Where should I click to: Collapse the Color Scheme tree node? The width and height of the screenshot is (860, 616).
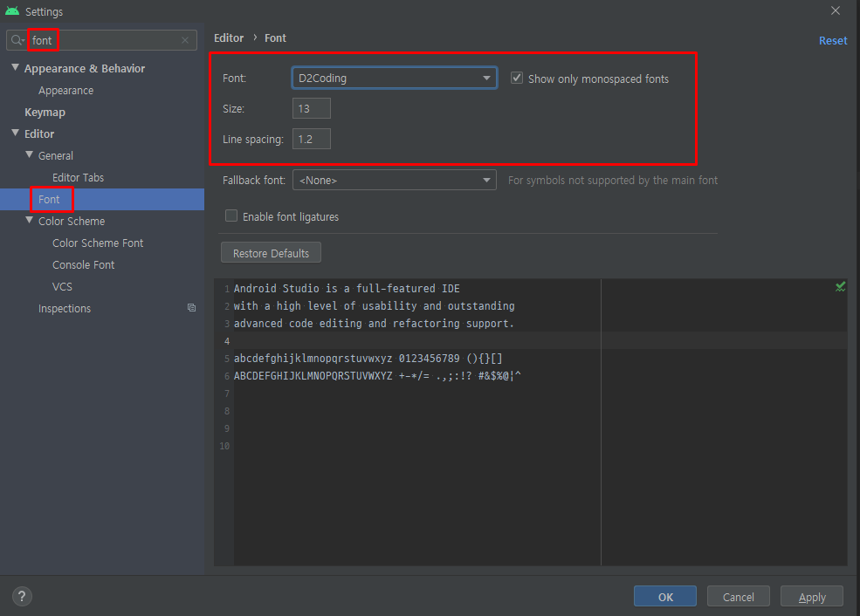point(30,220)
